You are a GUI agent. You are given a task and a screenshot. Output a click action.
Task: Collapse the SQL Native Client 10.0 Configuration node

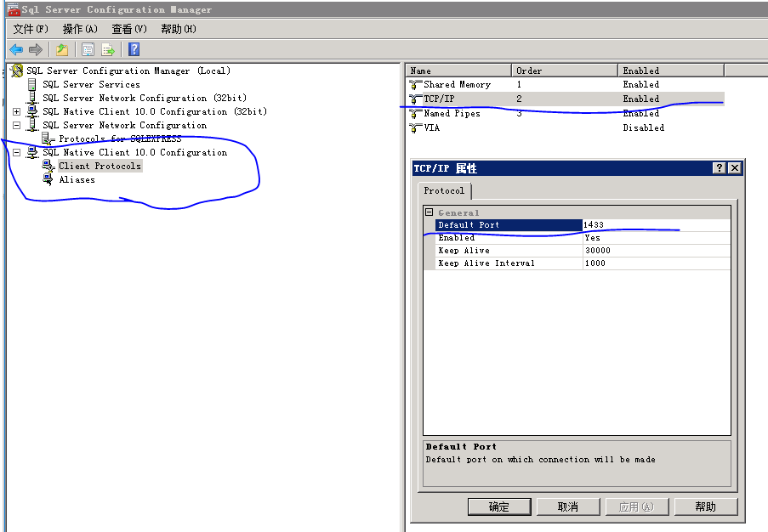17,153
